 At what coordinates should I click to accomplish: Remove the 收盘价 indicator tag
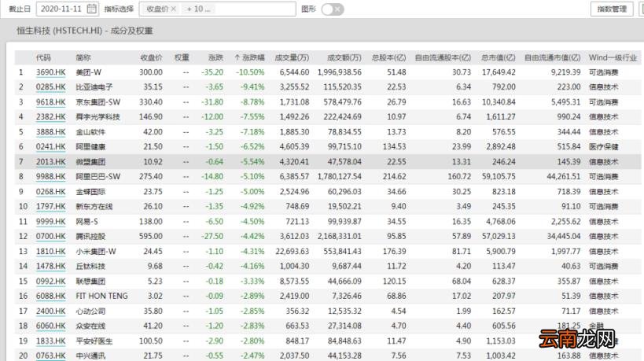click(173, 9)
